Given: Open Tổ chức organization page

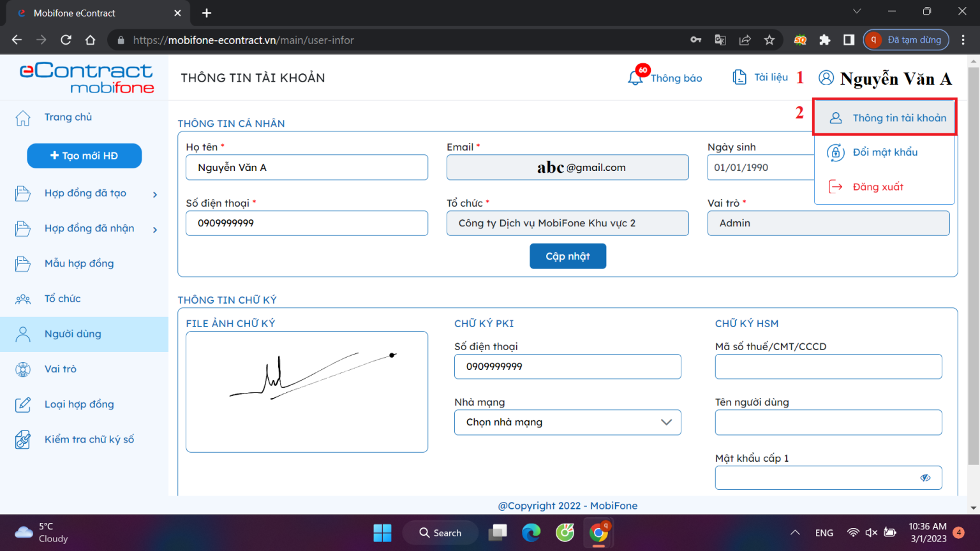Looking at the screenshot, I should click(62, 298).
